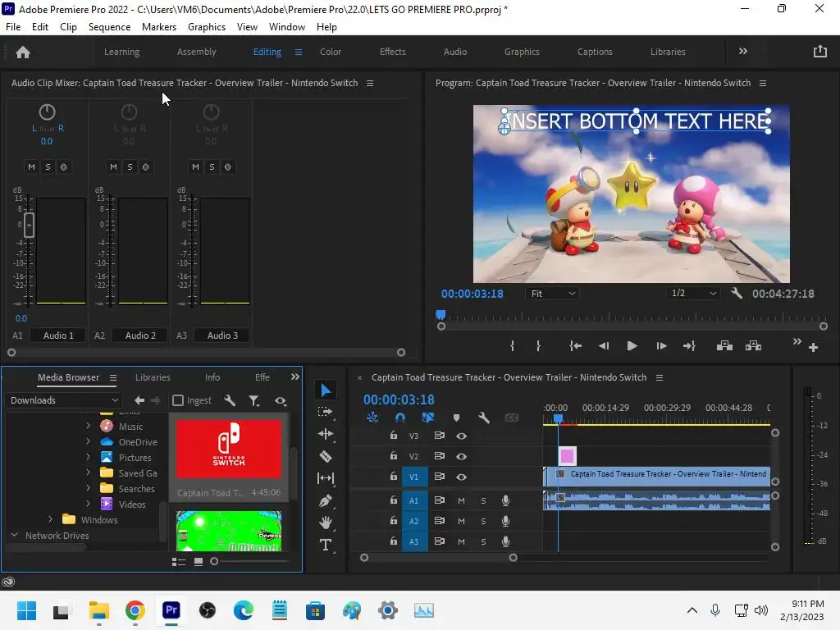Toggle Snap in Timeline magnet icon
Viewport: 840px width, 630px height.
tap(400, 418)
